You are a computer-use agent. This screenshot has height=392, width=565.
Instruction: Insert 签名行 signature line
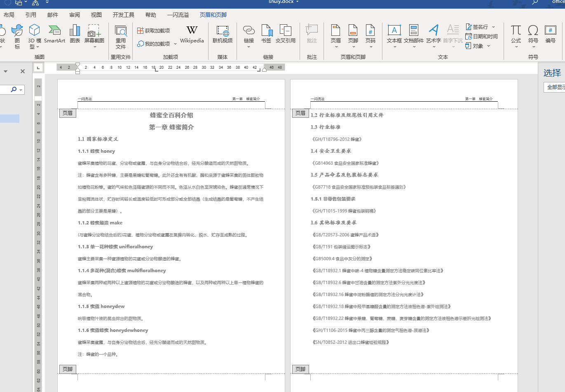[x=477, y=27]
